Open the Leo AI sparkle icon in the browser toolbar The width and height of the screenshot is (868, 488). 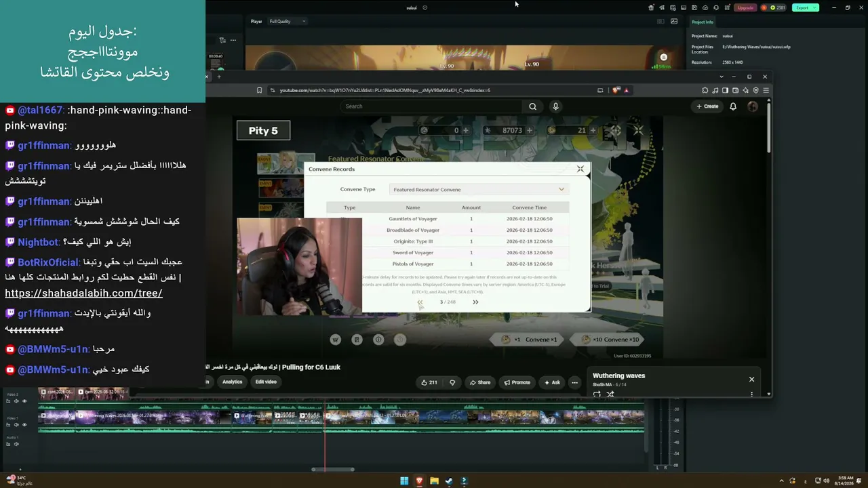tap(745, 90)
